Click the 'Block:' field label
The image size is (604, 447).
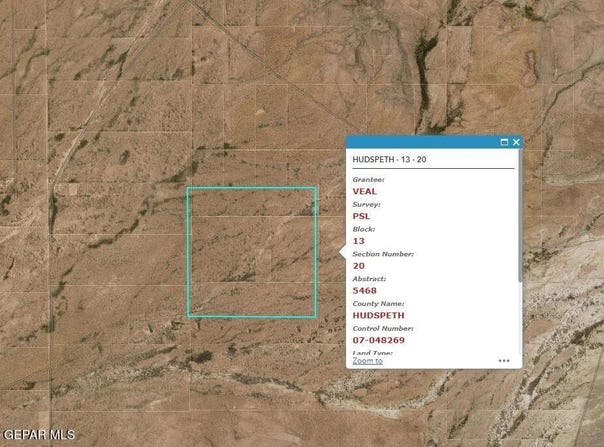pyautogui.click(x=364, y=229)
